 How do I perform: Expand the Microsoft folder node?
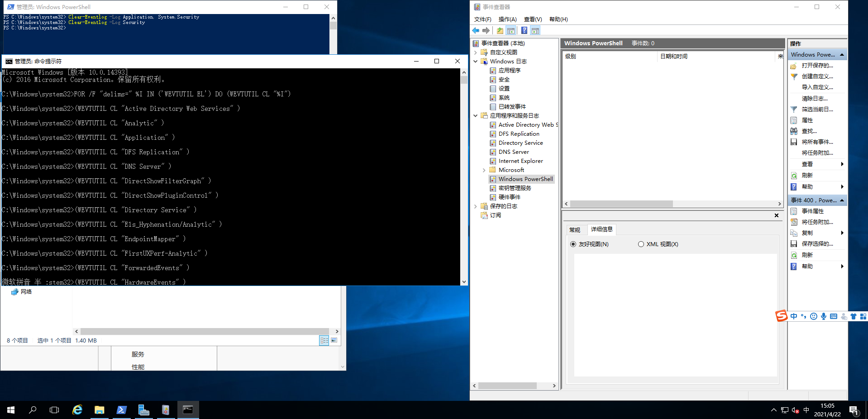point(484,170)
